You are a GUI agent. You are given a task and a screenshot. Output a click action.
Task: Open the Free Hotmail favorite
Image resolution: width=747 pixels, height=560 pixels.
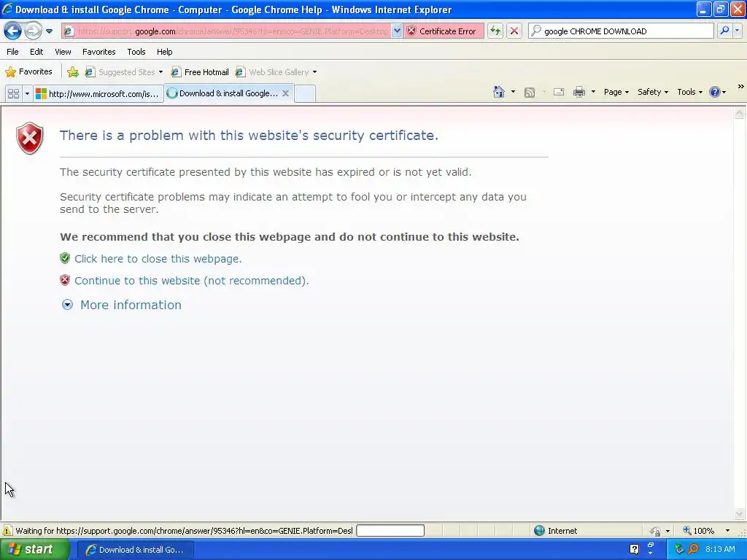tap(200, 72)
